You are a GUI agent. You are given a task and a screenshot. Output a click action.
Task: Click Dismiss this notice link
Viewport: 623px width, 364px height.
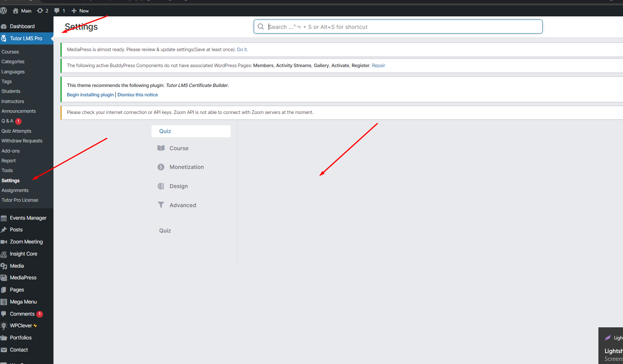[x=138, y=95]
